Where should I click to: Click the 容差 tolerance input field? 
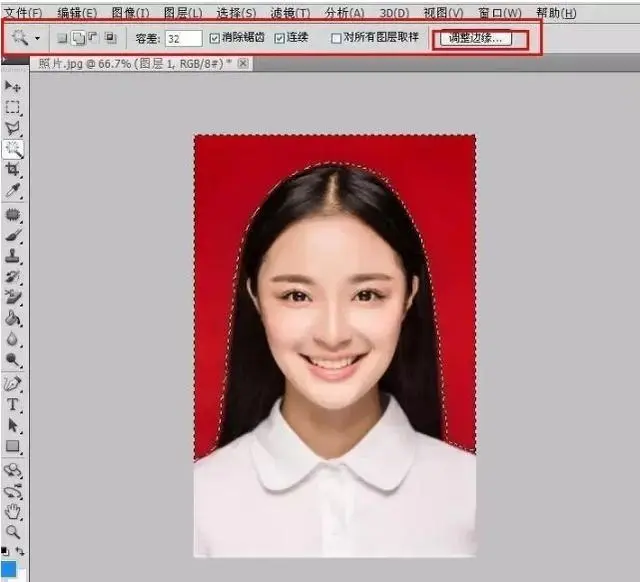pyautogui.click(x=184, y=38)
